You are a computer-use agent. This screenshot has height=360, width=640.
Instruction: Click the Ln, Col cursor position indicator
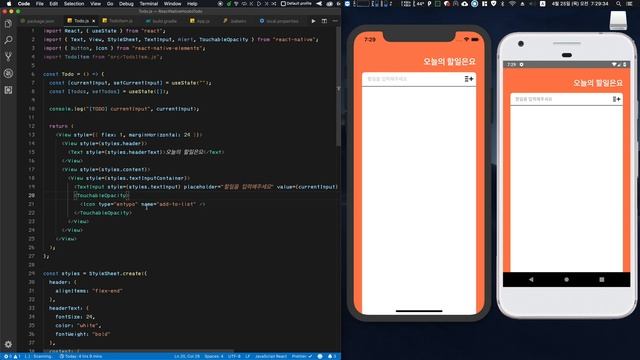187,356
